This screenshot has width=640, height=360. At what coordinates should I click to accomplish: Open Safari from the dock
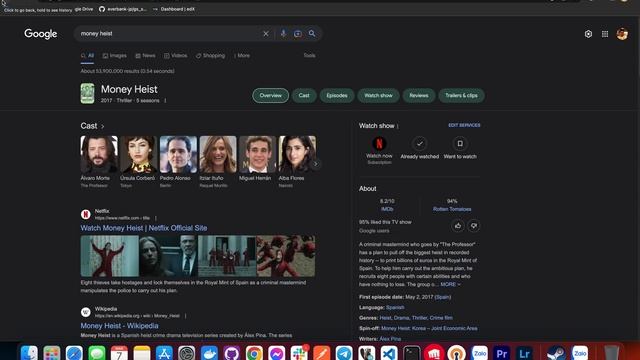tap(74, 353)
